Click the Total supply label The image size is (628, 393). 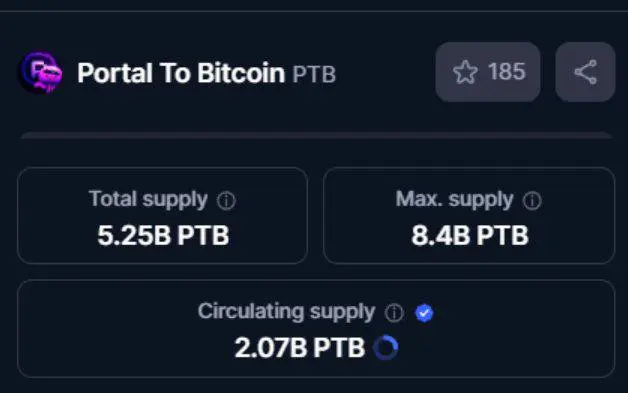148,200
